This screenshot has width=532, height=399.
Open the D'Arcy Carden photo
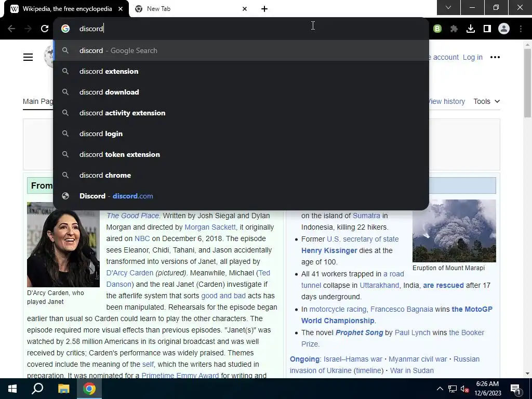[63, 245]
